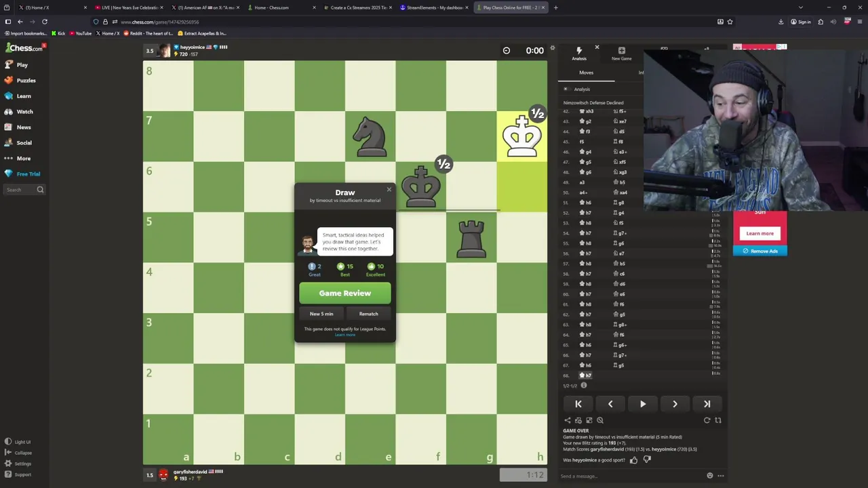Click the Rematch button

[368, 314]
